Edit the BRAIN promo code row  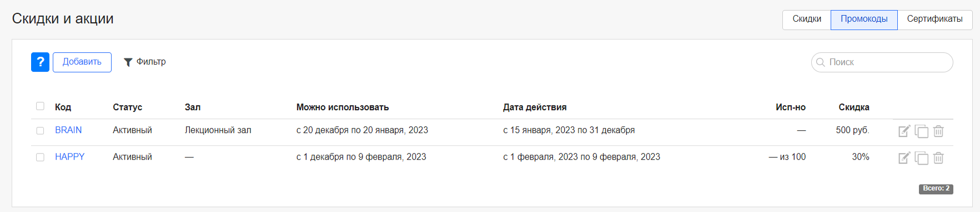[904, 131]
